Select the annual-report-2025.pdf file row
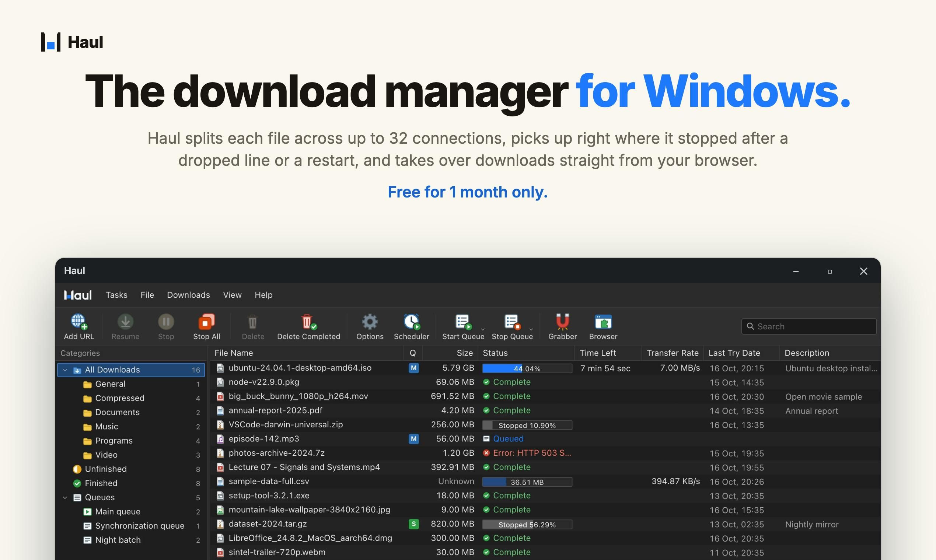 tap(545, 410)
